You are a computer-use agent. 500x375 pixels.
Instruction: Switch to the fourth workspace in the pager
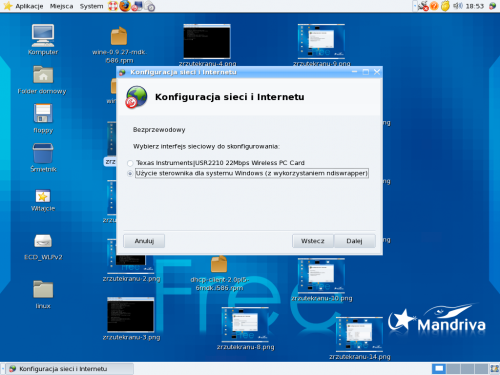click(481, 369)
